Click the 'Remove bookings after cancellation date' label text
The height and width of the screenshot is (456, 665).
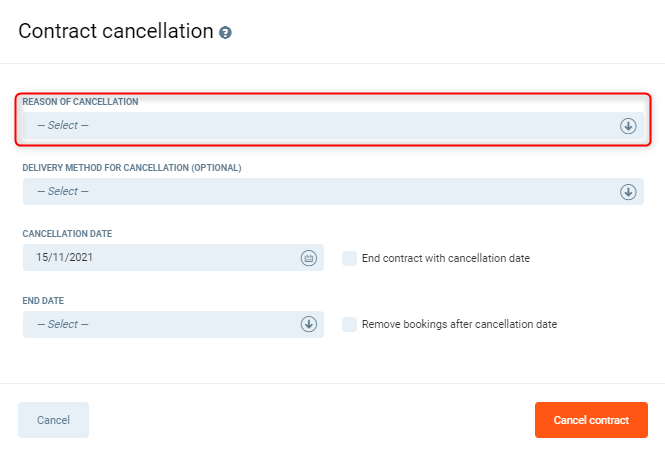(x=459, y=324)
